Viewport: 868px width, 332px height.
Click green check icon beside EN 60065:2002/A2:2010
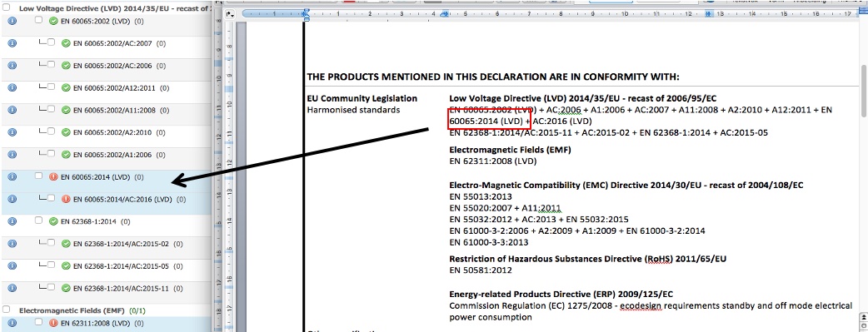tap(66, 132)
